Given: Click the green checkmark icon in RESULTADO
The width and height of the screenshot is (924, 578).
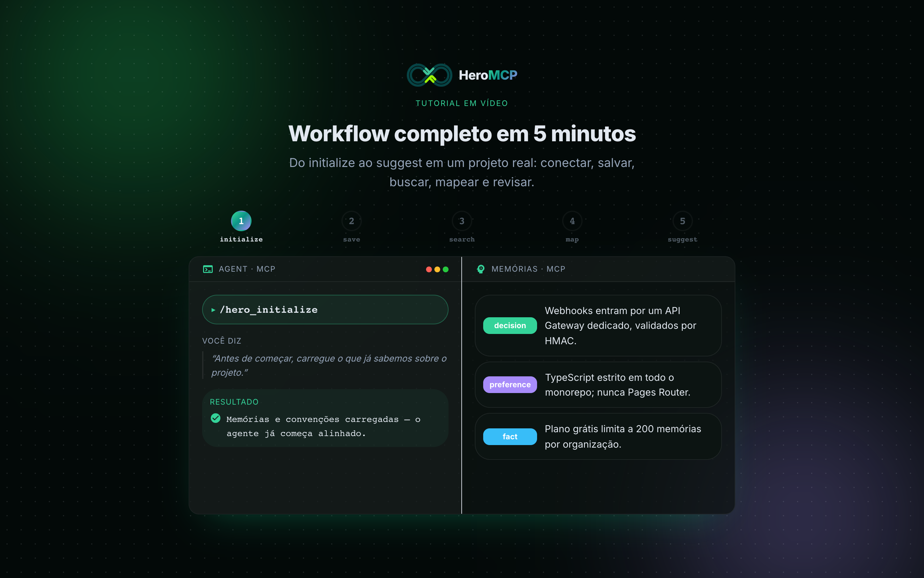Looking at the screenshot, I should click(216, 418).
